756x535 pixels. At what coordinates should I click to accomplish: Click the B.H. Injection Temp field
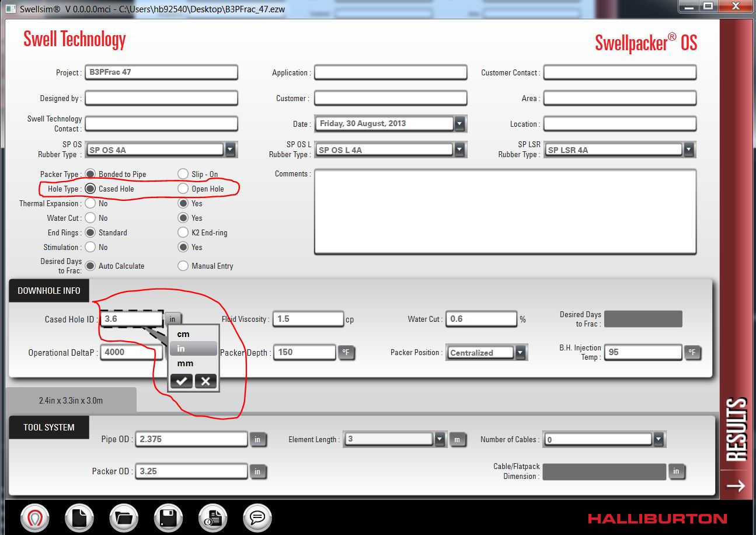[x=643, y=352]
